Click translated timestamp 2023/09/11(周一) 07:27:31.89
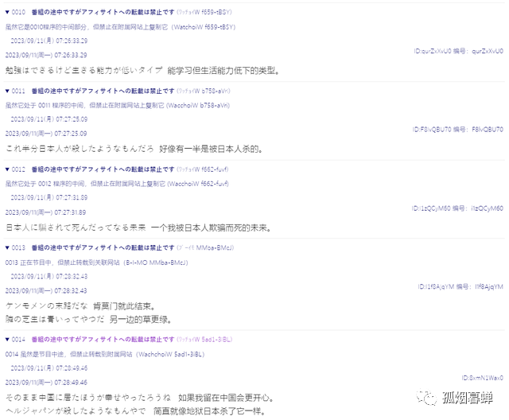The image size is (509, 420). (45, 212)
